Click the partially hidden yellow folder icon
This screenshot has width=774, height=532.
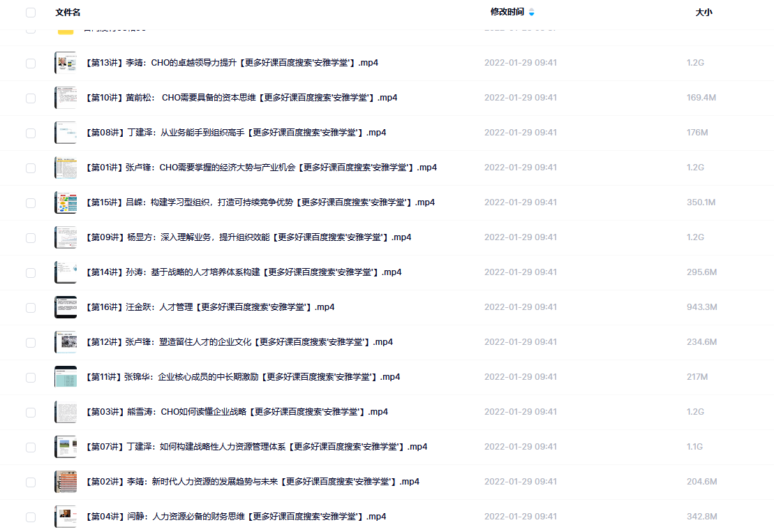pyautogui.click(x=66, y=31)
